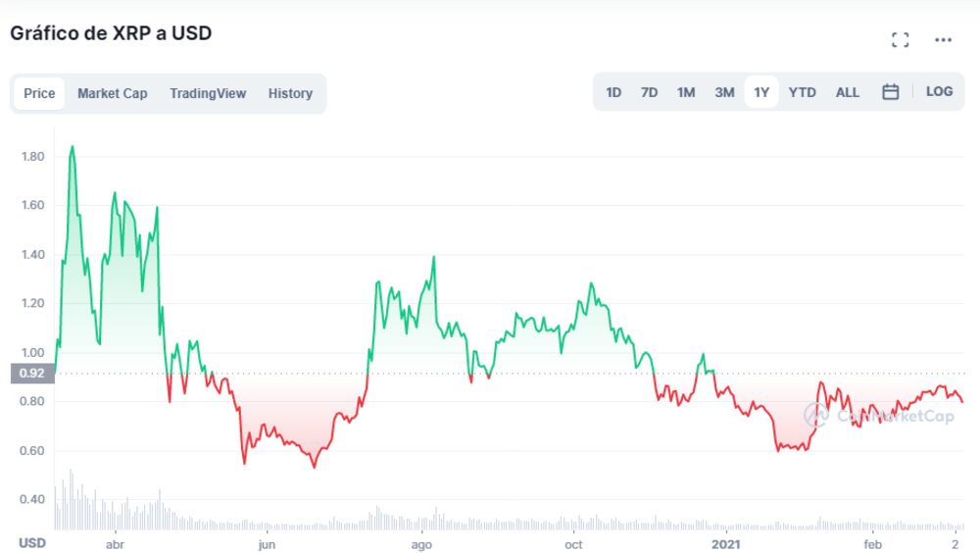Screen dimensions: 980x553
Task: Click the 'oct' month label
Action: coord(573,545)
